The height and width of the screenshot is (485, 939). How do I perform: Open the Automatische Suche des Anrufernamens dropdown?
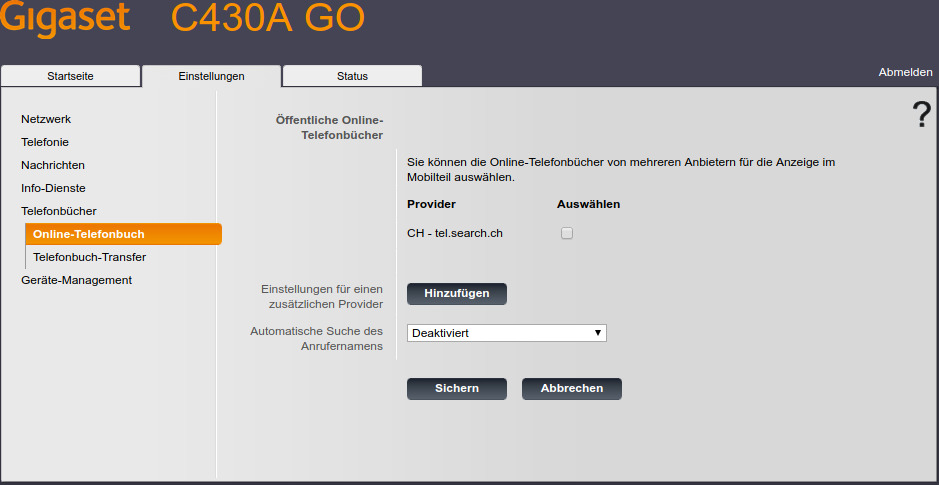click(507, 333)
